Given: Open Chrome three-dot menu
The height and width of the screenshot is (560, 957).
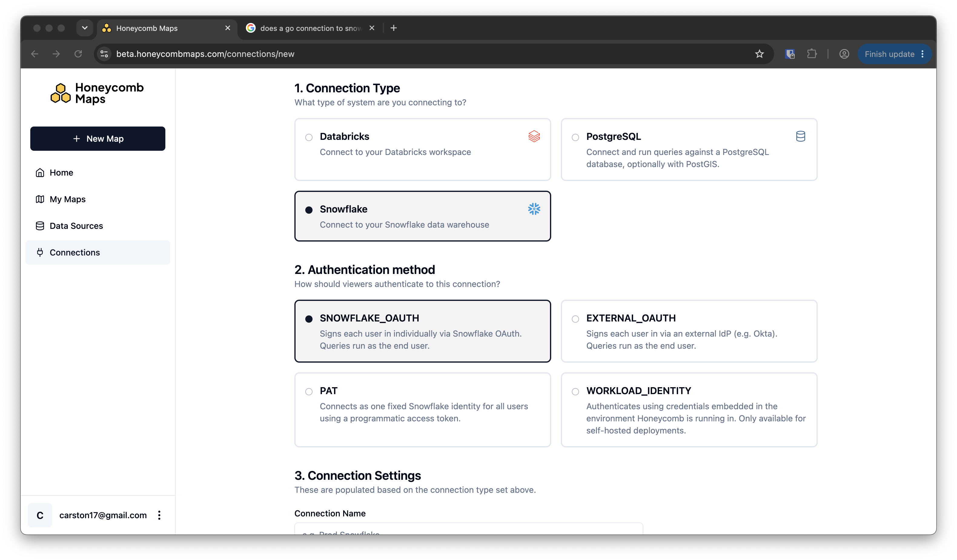Looking at the screenshot, I should click(922, 54).
